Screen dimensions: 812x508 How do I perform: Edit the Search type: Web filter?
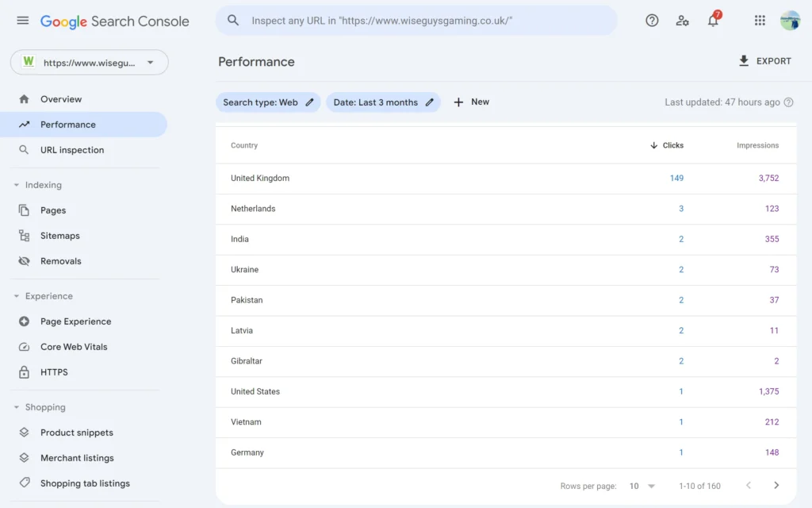[268, 102]
